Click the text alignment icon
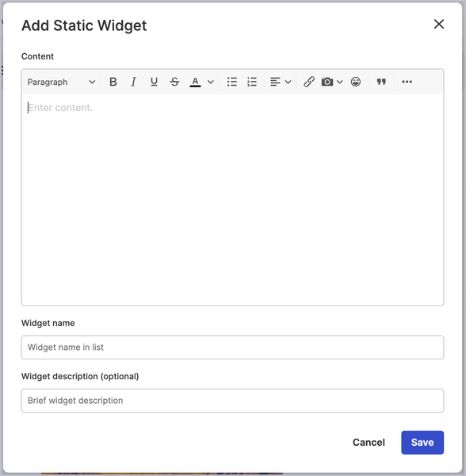This screenshot has width=466, height=476. 275,82
